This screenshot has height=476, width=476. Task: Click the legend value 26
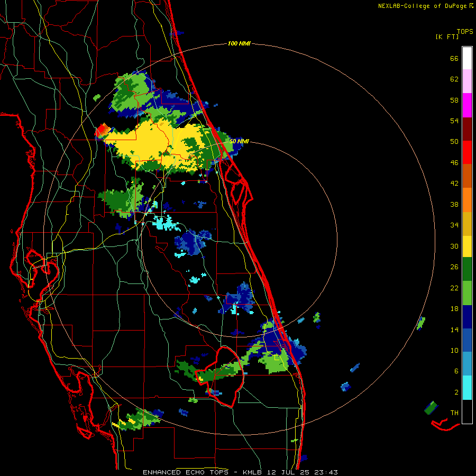(454, 267)
